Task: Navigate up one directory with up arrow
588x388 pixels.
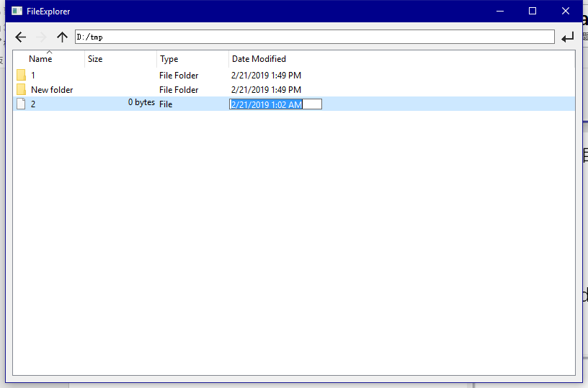Action: coord(62,37)
